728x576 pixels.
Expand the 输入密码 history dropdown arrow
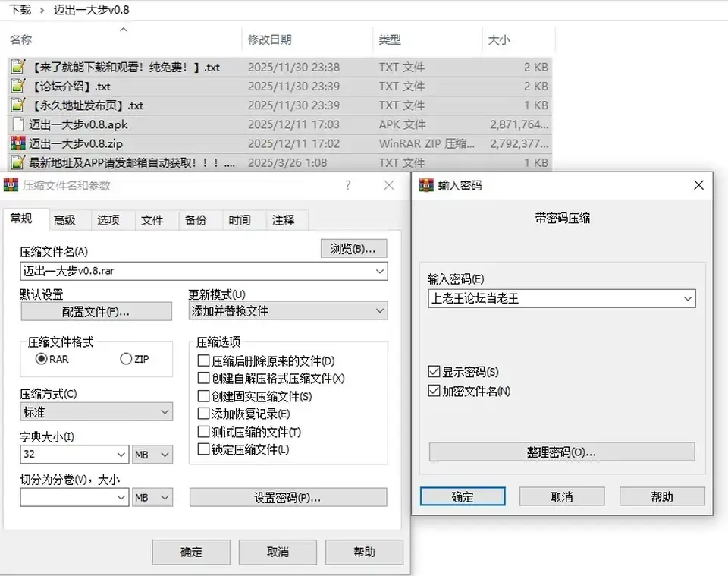[x=688, y=298]
